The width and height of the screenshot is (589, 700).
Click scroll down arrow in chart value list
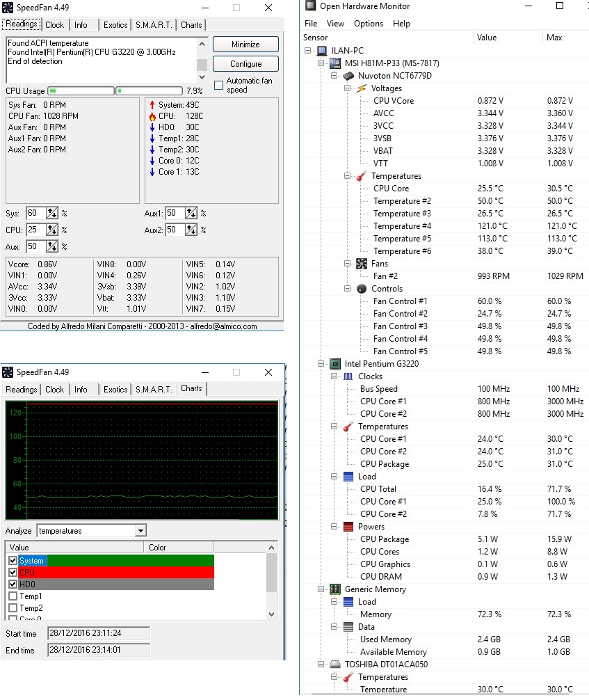tap(271, 614)
